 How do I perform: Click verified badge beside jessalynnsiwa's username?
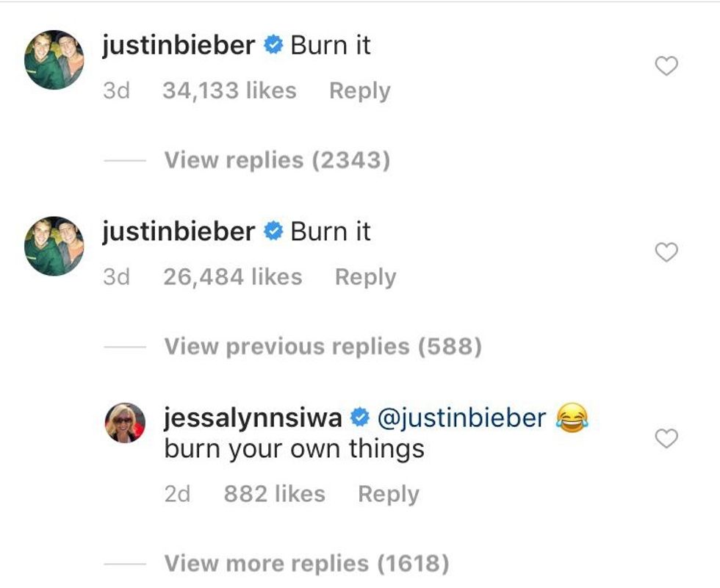coord(359,418)
